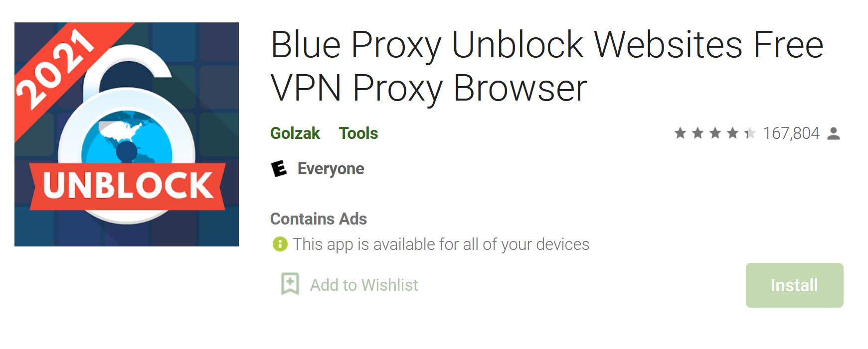
Task: Open the Tools category link
Action: tap(358, 133)
